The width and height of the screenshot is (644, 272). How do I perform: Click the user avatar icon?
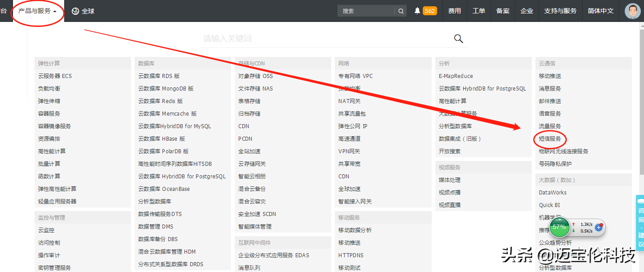click(633, 11)
